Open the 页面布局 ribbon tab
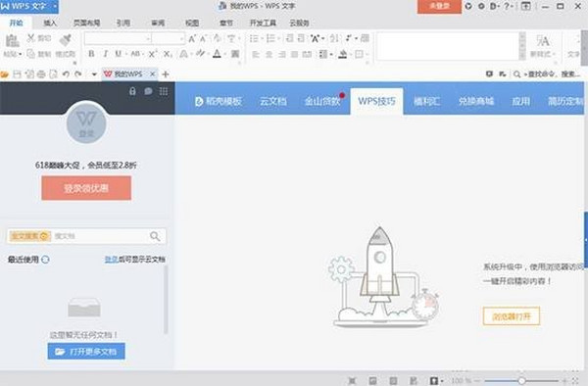This screenshot has width=588, height=386. pyautogui.click(x=86, y=23)
